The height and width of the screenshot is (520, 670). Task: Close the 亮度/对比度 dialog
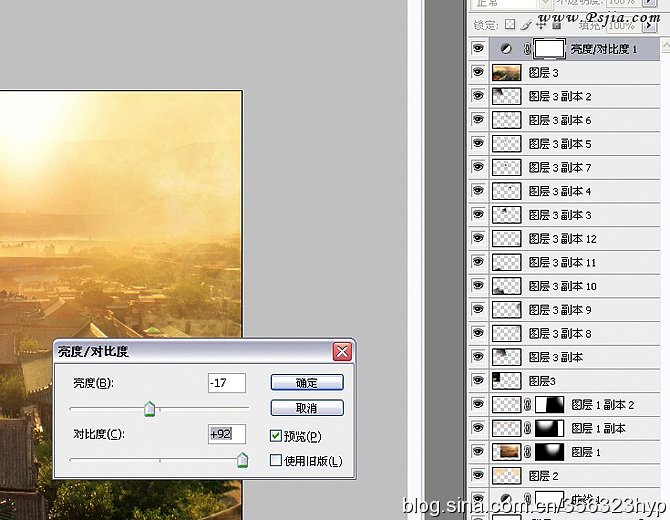(x=342, y=352)
